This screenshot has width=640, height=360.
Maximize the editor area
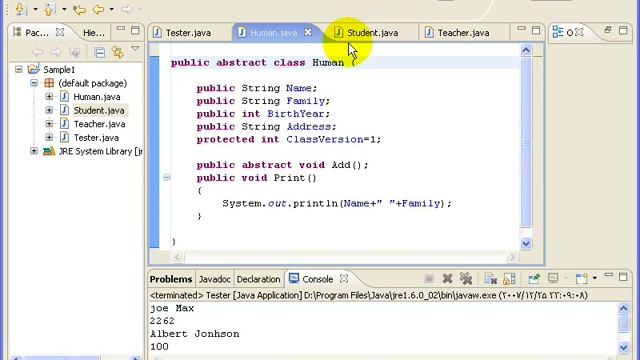click(536, 31)
